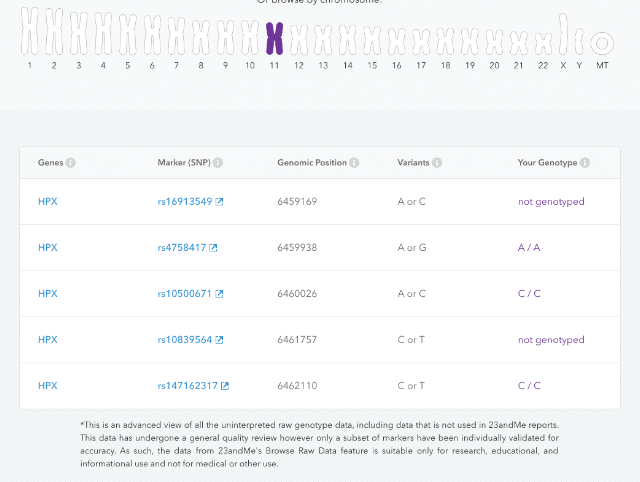The image size is (640, 482).
Task: Select chromosome 22 icon
Action: coord(543,44)
